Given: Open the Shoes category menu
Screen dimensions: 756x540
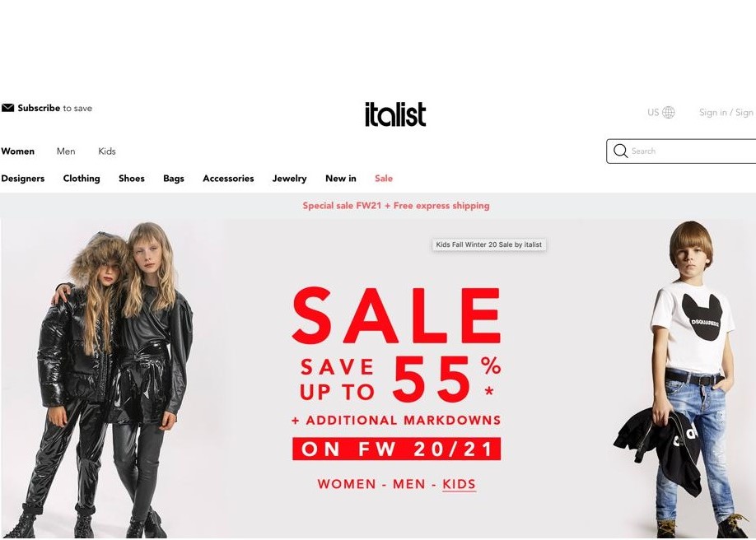Looking at the screenshot, I should tap(132, 179).
